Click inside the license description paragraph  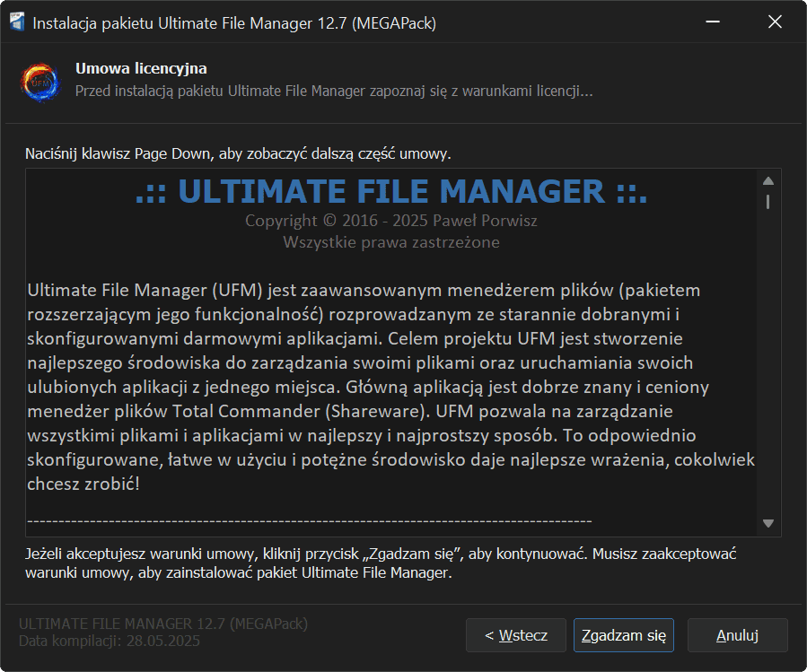(x=377, y=388)
